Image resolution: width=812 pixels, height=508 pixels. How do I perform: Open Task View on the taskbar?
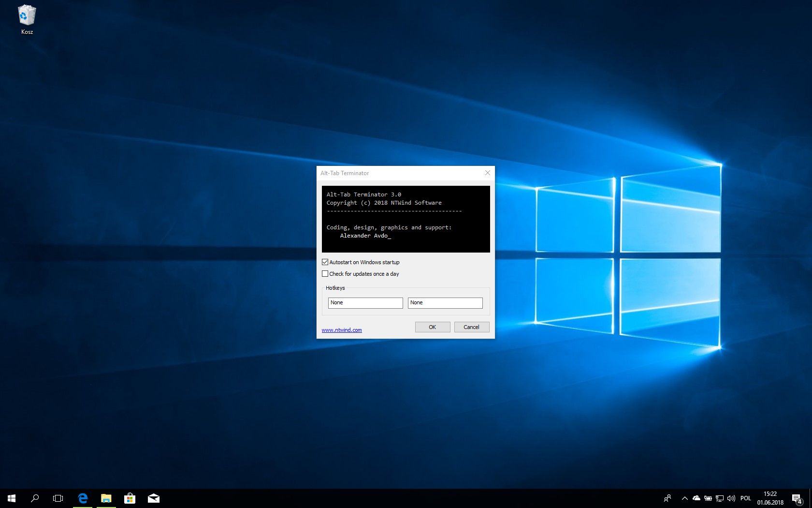(x=58, y=498)
